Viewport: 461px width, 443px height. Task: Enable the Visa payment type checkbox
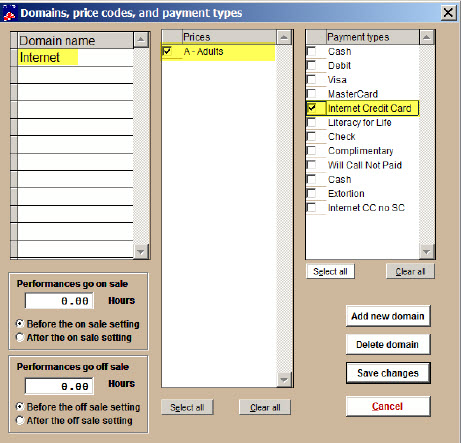[x=311, y=79]
